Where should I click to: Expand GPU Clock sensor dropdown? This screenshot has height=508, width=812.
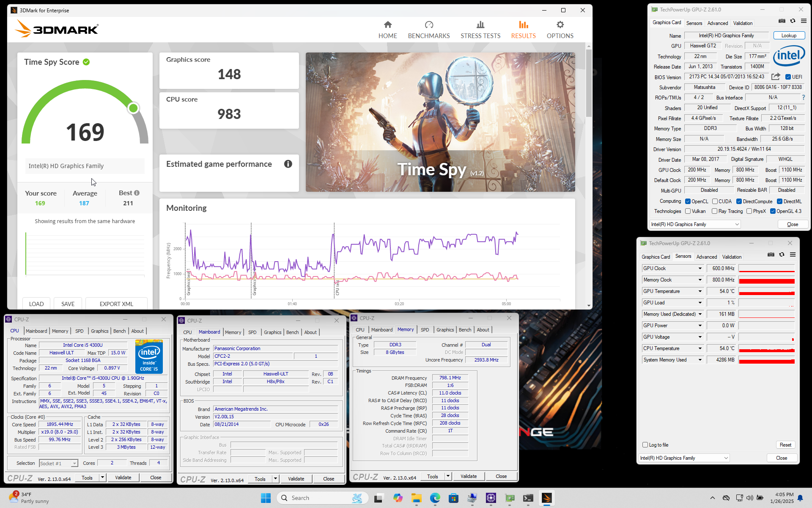[700, 268]
